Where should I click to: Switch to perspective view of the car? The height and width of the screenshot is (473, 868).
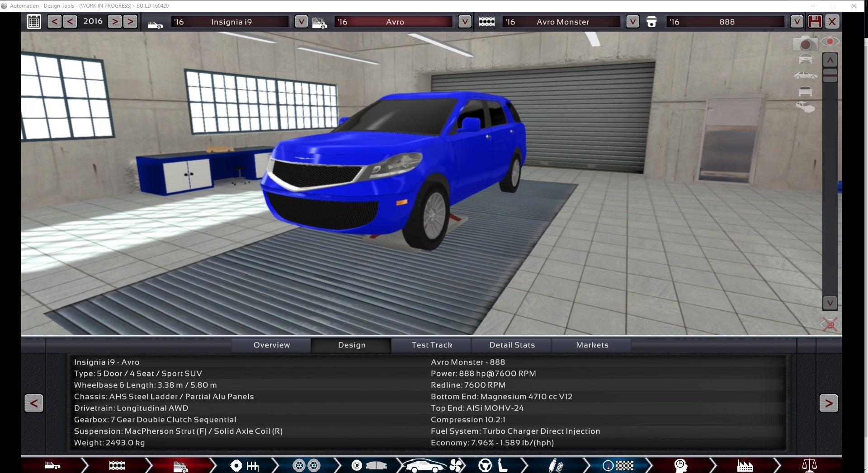click(x=805, y=108)
